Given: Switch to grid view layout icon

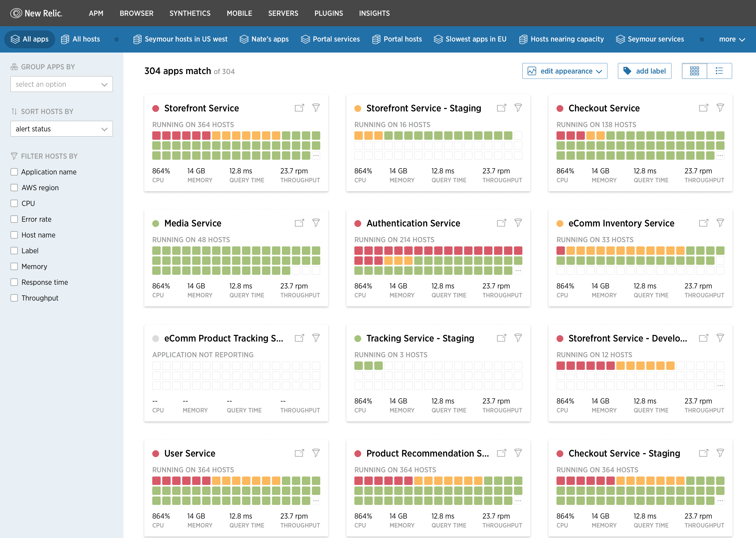Looking at the screenshot, I should [x=694, y=71].
